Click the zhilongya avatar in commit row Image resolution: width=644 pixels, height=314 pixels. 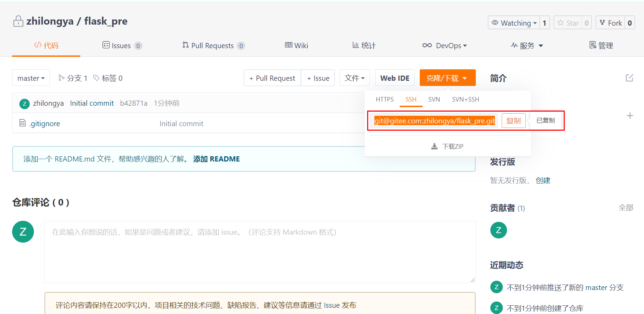(25, 104)
